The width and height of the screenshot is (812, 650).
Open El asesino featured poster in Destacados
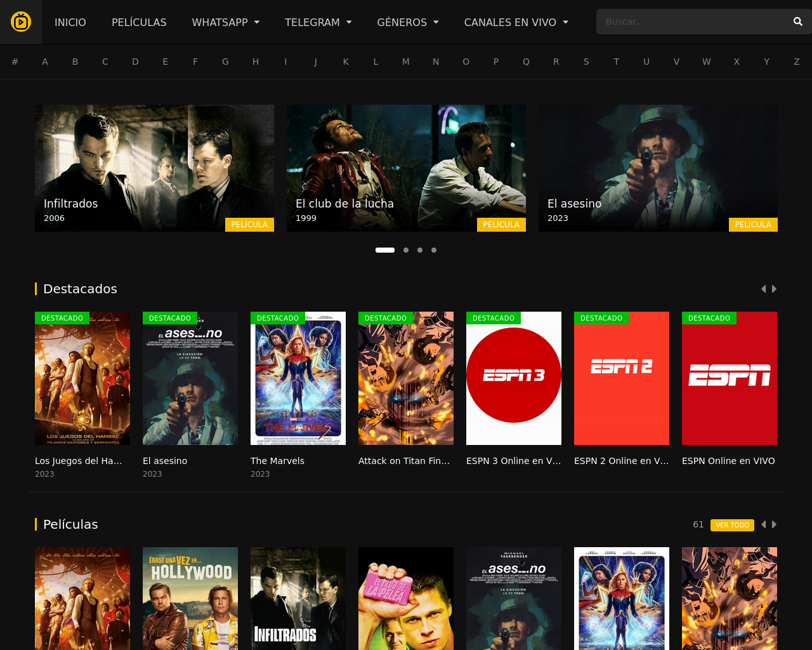click(x=190, y=378)
